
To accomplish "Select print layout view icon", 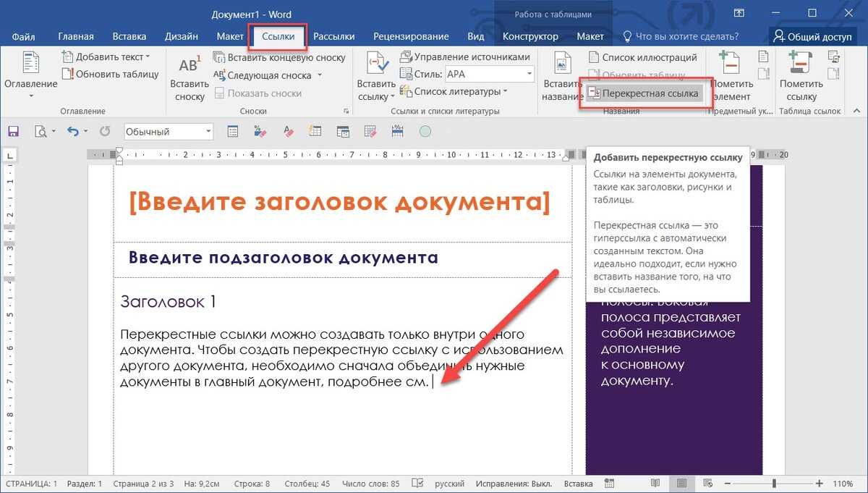I will 680,484.
